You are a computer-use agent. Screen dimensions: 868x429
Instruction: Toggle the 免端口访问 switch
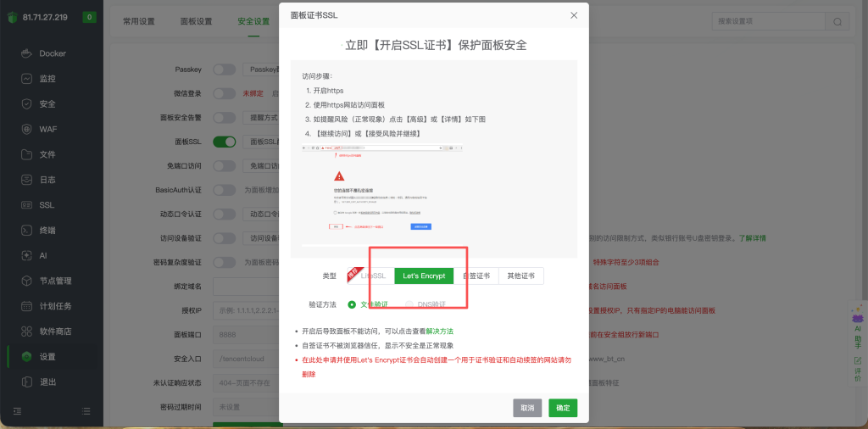pos(224,165)
